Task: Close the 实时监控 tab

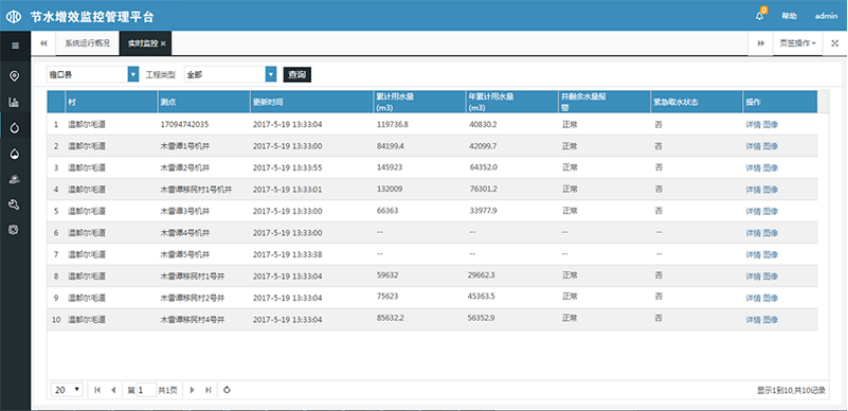Action: (163, 44)
